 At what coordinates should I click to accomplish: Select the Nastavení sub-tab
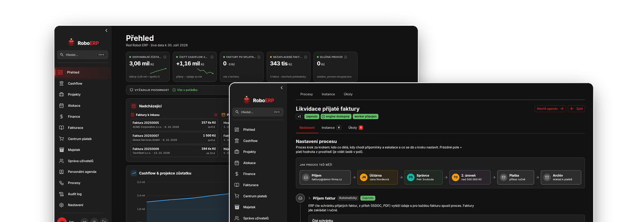pyautogui.click(x=307, y=127)
